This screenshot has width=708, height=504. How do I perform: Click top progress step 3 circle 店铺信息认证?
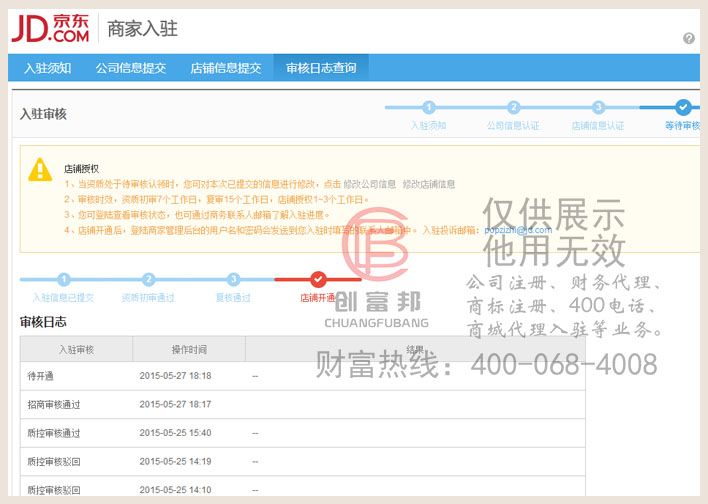coord(598,107)
